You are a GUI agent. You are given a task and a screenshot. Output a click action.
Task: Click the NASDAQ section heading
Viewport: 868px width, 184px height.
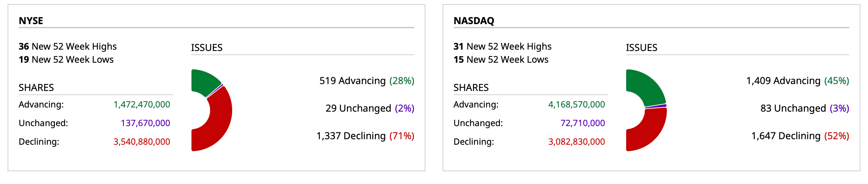pyautogui.click(x=474, y=21)
